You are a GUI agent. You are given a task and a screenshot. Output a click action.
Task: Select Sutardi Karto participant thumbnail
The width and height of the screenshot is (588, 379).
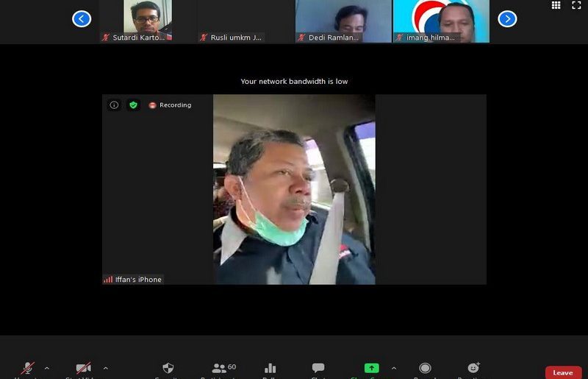click(x=147, y=21)
